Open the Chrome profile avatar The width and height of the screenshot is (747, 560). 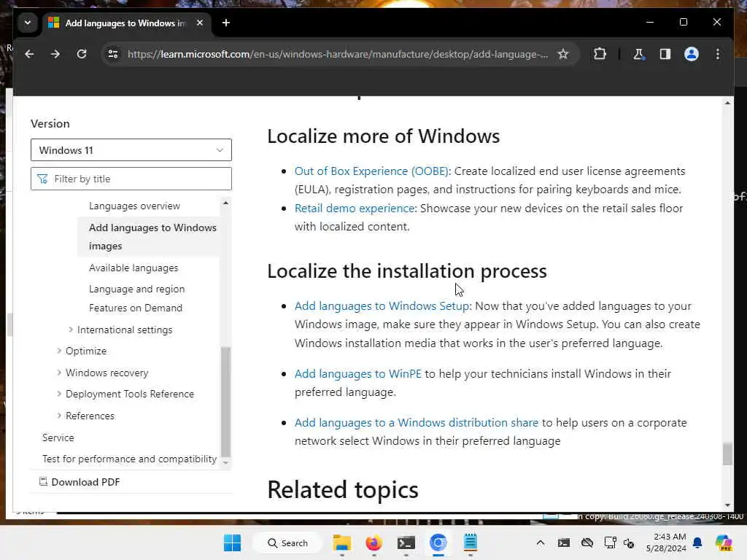[692, 54]
